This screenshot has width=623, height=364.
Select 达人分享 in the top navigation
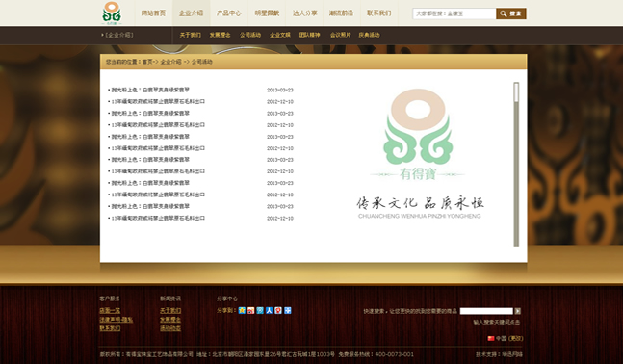tap(304, 13)
